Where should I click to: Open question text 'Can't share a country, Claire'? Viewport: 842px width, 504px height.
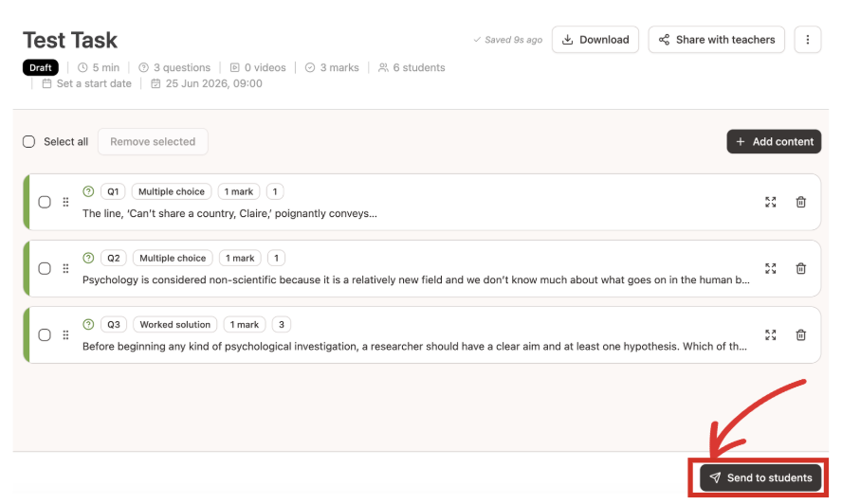click(229, 213)
